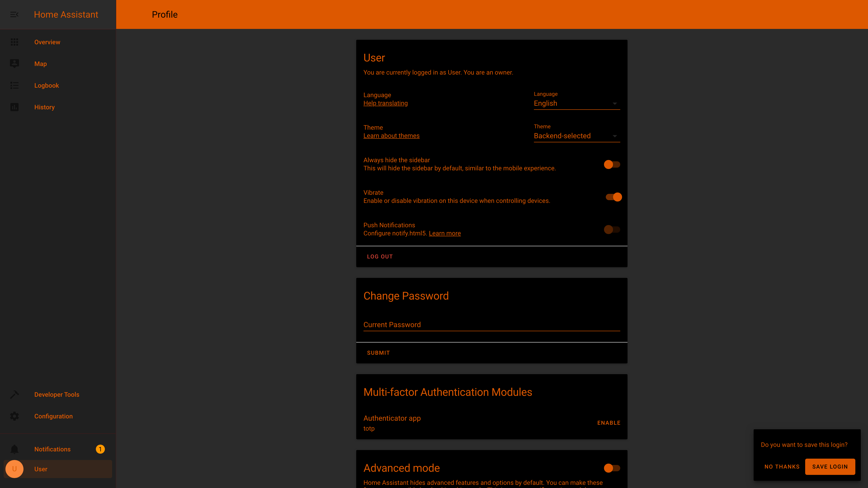Click the Current Password input field
This screenshot has height=488, width=868.
[491, 325]
